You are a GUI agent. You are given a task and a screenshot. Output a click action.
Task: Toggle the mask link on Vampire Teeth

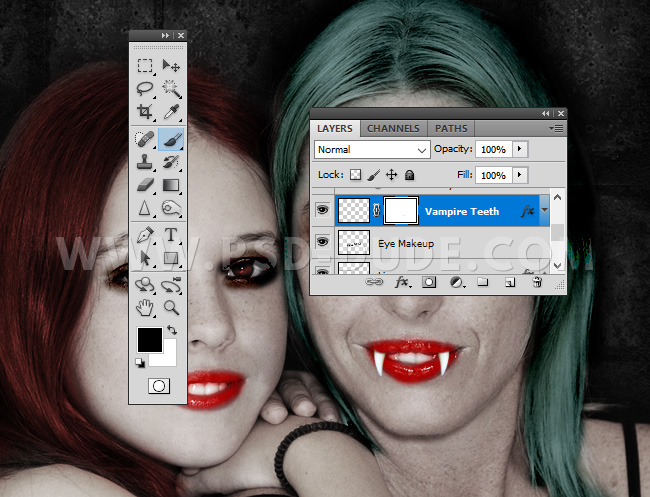(376, 211)
